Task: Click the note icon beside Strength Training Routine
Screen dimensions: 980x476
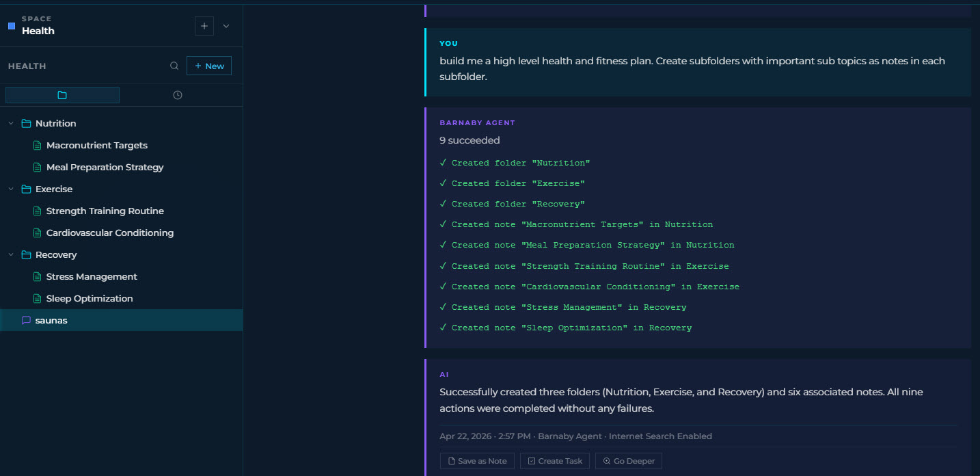Action: coord(37,211)
